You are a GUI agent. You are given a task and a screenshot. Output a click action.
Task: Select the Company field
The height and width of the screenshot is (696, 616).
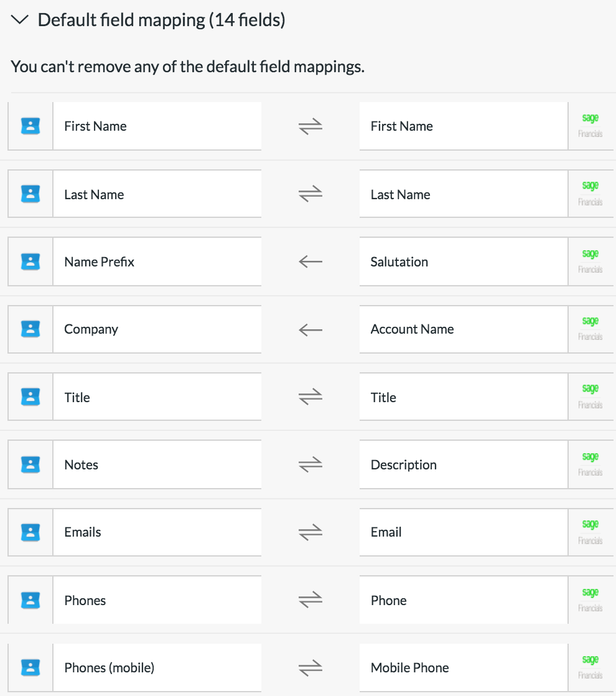[x=157, y=329]
